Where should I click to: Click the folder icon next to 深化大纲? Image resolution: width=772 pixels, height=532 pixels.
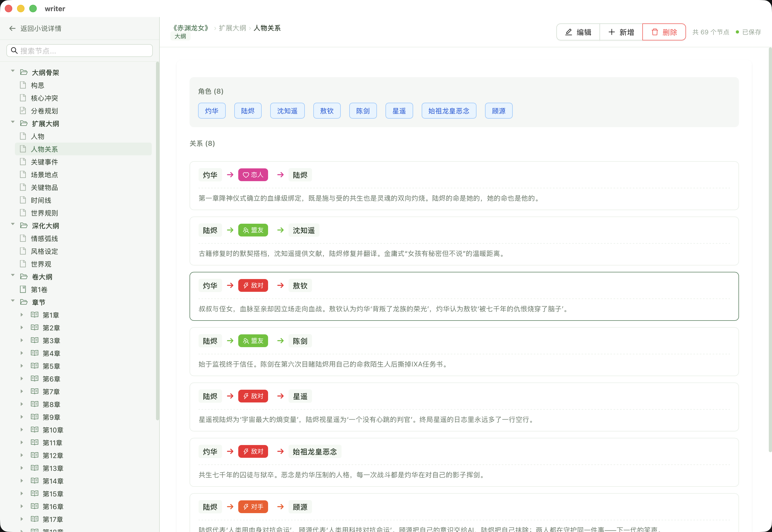point(24,226)
